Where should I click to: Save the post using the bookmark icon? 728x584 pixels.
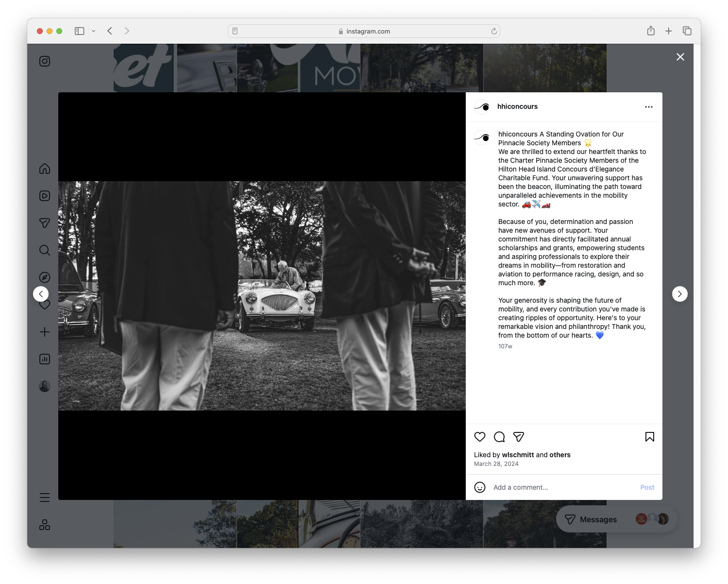coord(649,437)
